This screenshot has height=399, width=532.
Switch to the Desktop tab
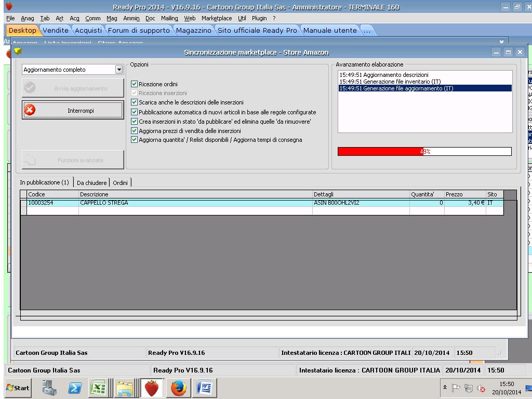(x=22, y=31)
